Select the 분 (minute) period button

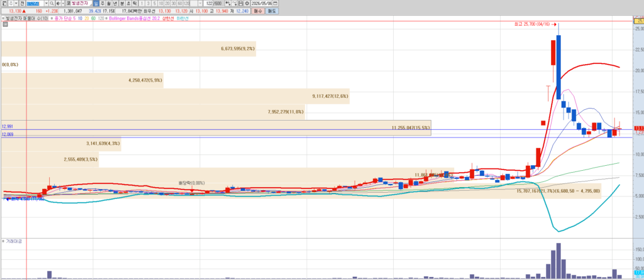122,3
